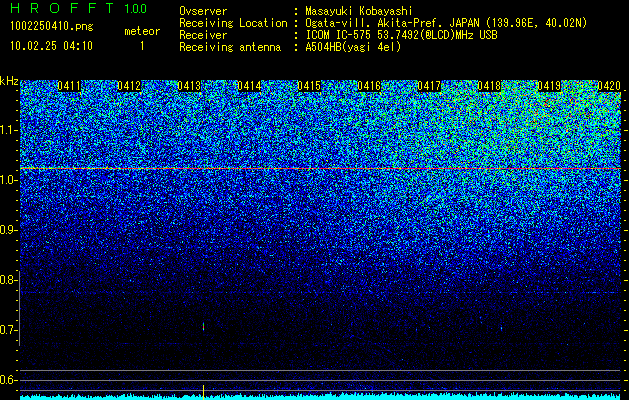Image resolution: width=629 pixels, height=400 pixels.
Task: Click the 0.8 kHz axis label
Action: tap(8, 280)
